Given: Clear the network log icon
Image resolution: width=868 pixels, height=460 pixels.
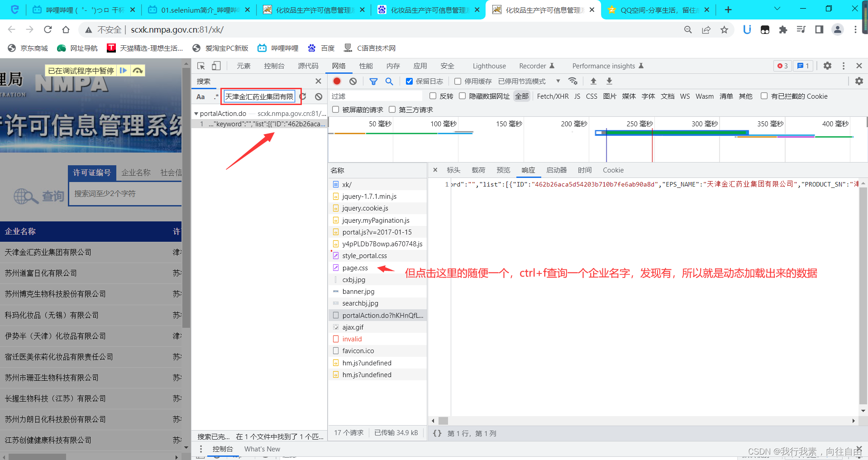Looking at the screenshot, I should pyautogui.click(x=353, y=81).
